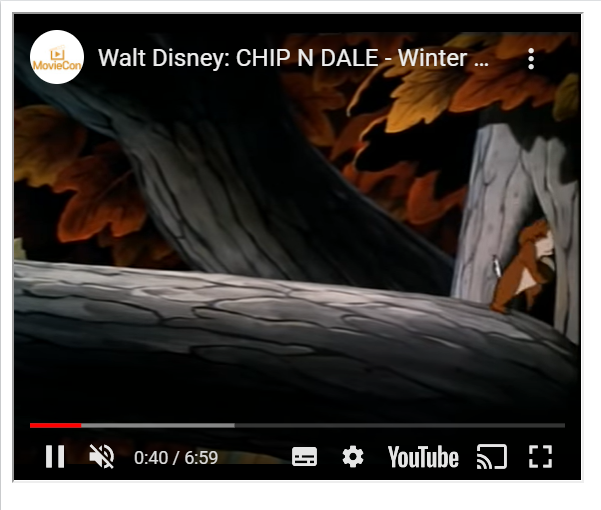Unmute the video using the speaker icon
Screen dimensions: 601x510
[102, 456]
